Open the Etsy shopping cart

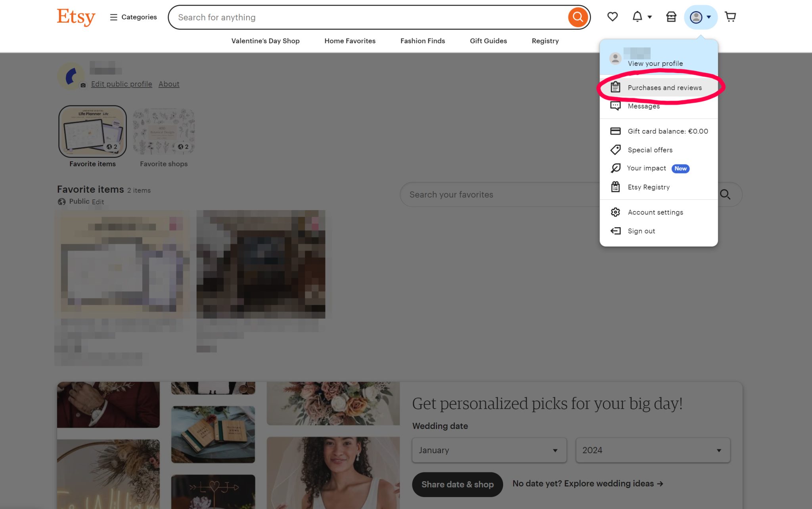[x=731, y=17]
